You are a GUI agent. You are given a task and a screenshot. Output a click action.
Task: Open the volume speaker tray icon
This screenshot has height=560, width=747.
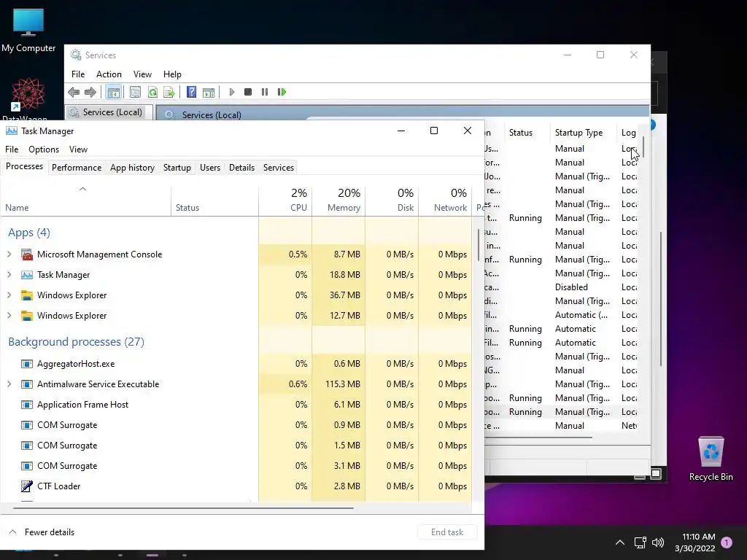658,542
